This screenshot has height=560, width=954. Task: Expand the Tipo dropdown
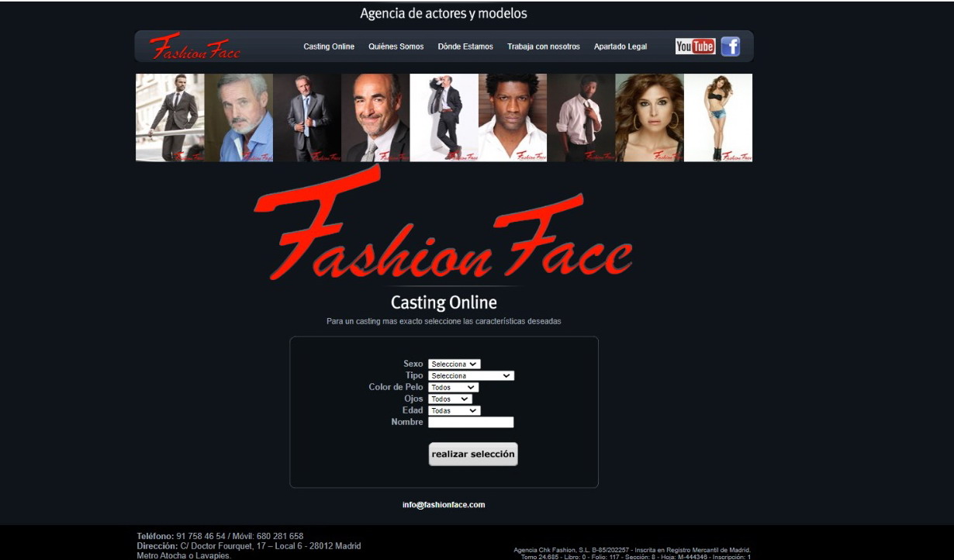click(471, 375)
